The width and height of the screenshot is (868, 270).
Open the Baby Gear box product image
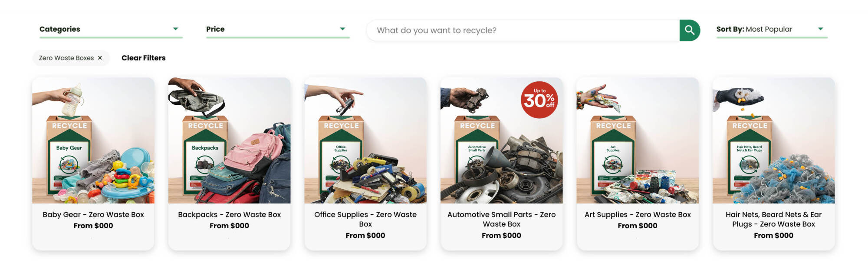[x=93, y=140]
